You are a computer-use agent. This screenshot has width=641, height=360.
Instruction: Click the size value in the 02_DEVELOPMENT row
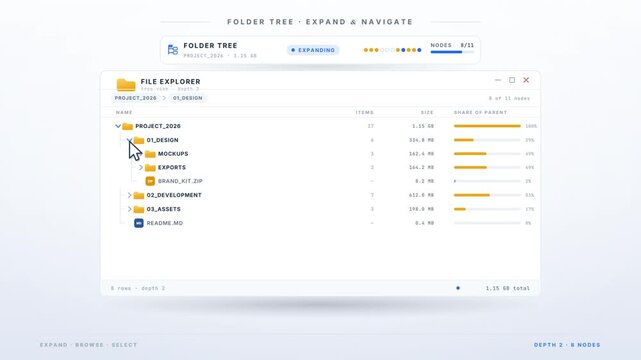(421, 195)
